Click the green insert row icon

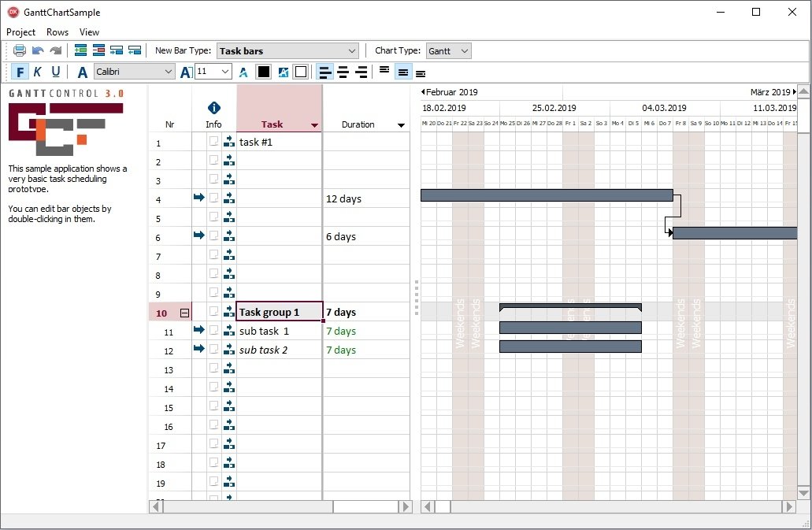81,50
